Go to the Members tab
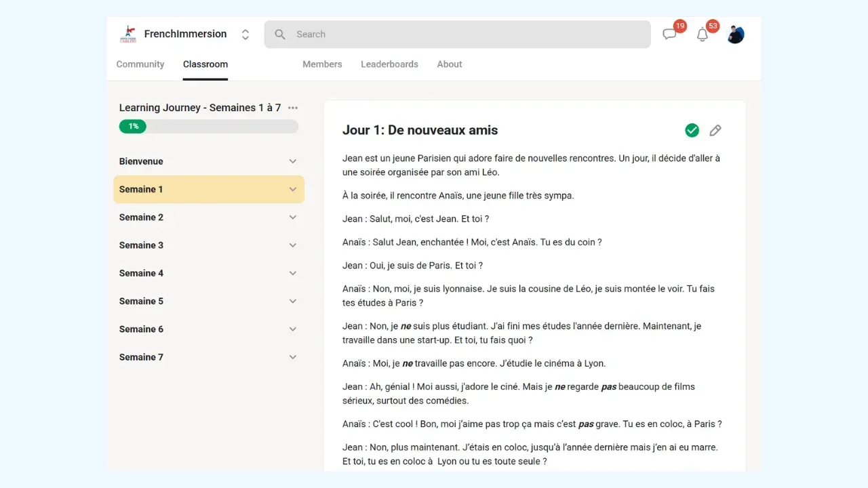Screen dimensions: 868x488 point(322,64)
